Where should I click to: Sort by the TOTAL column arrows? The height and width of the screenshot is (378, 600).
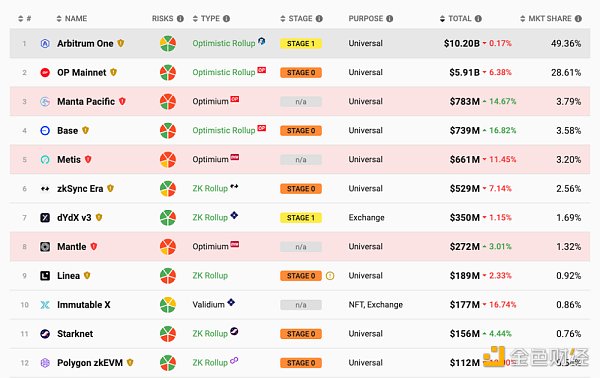(x=442, y=19)
